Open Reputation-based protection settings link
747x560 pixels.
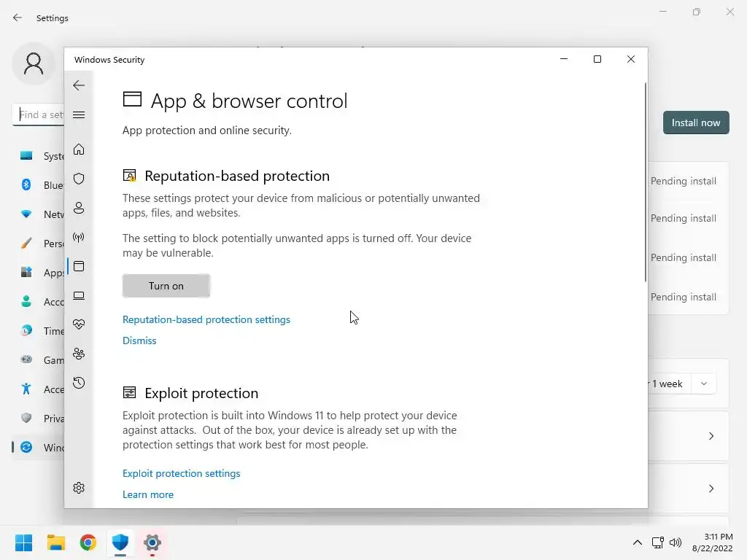[206, 319]
